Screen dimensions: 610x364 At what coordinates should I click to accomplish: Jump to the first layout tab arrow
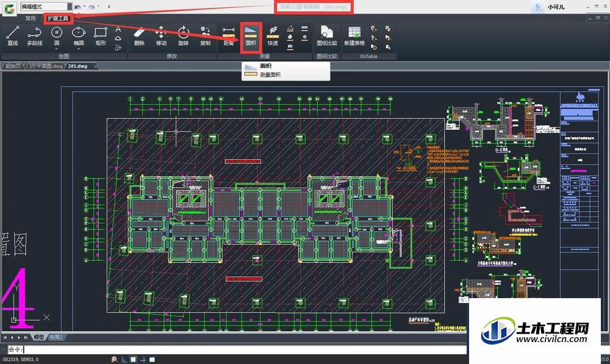click(5, 338)
